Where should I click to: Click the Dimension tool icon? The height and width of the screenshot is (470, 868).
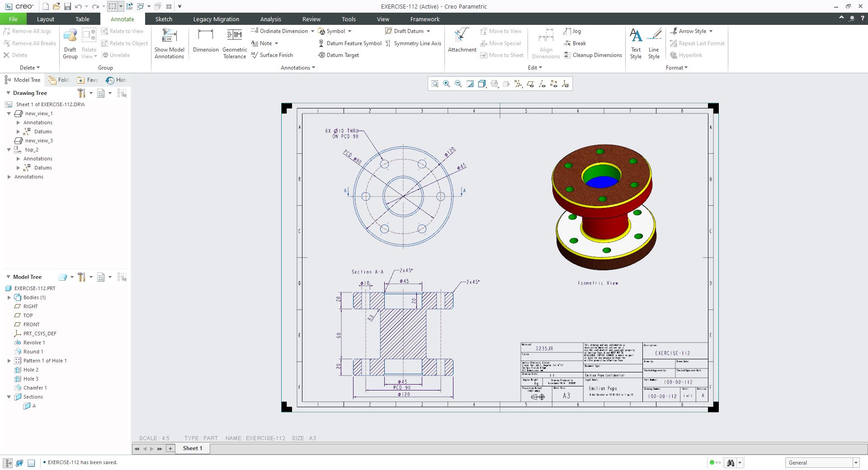click(x=206, y=41)
